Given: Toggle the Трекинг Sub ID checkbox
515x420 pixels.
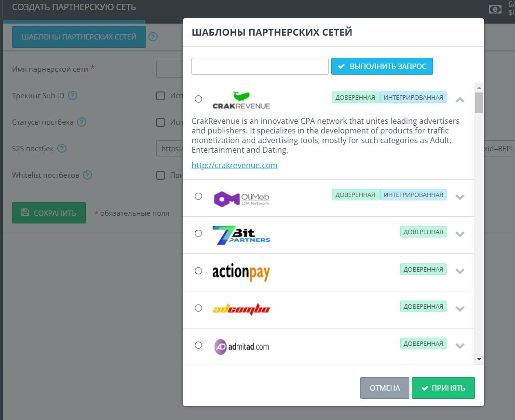Looking at the screenshot, I should click(x=161, y=96).
